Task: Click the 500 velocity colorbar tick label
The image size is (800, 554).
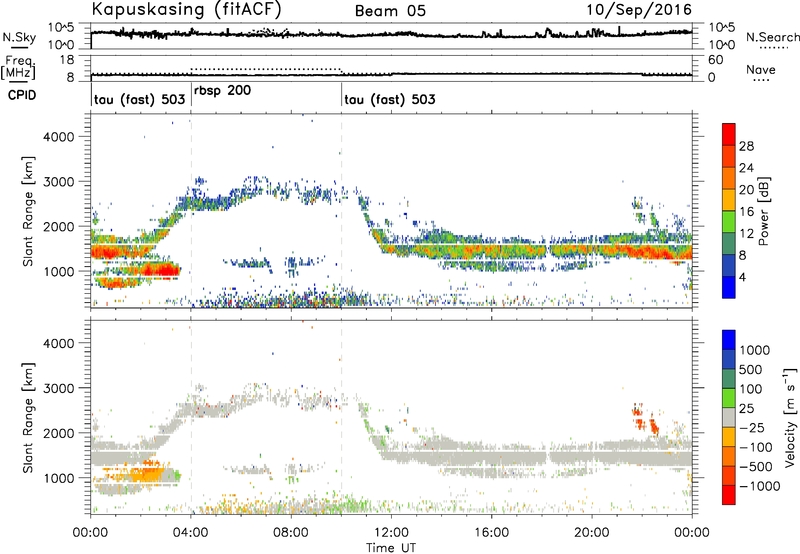Action: 751,370
